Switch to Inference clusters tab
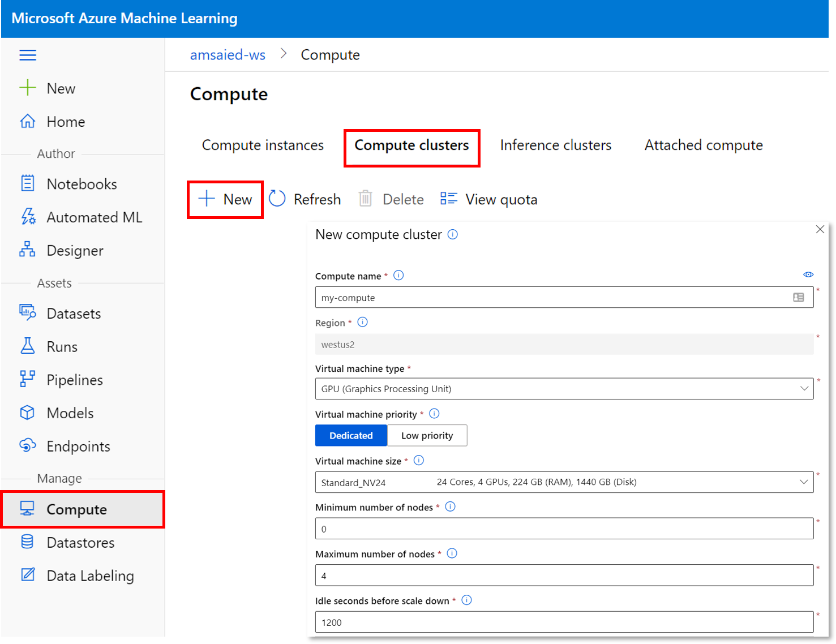The image size is (836, 644). tap(556, 145)
